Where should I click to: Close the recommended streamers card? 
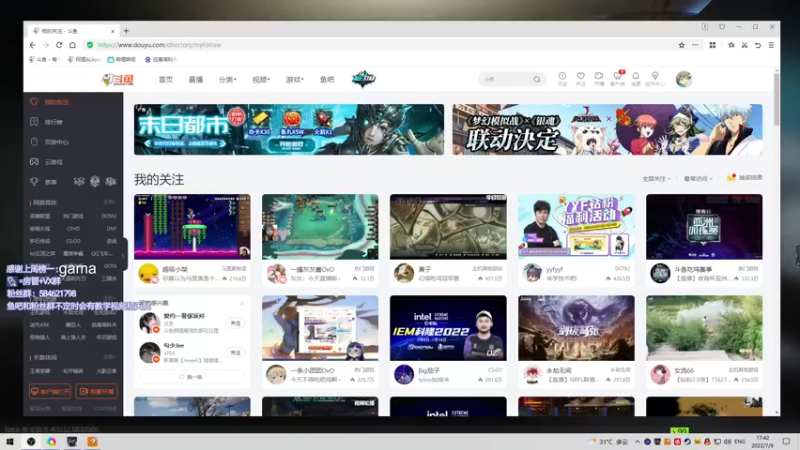(242, 304)
